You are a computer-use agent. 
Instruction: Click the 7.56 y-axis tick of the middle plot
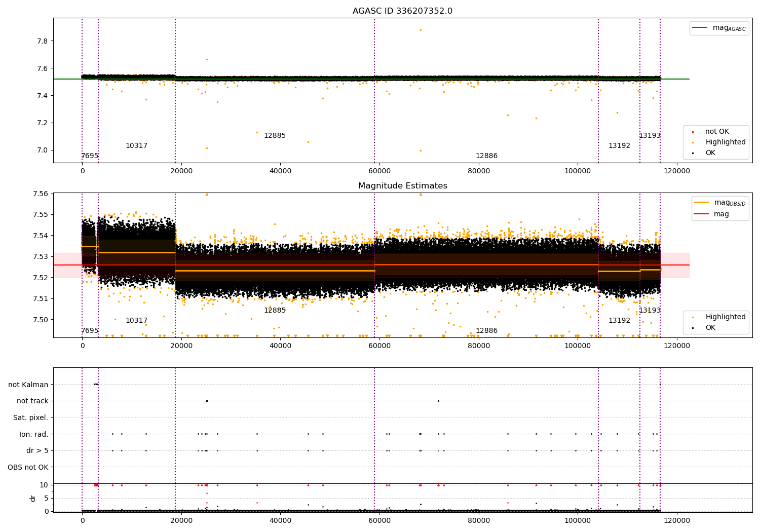(40, 194)
